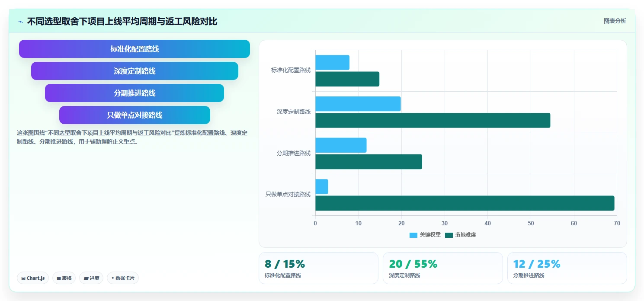Select the 深度定制路线 funnel bar

coord(135,71)
